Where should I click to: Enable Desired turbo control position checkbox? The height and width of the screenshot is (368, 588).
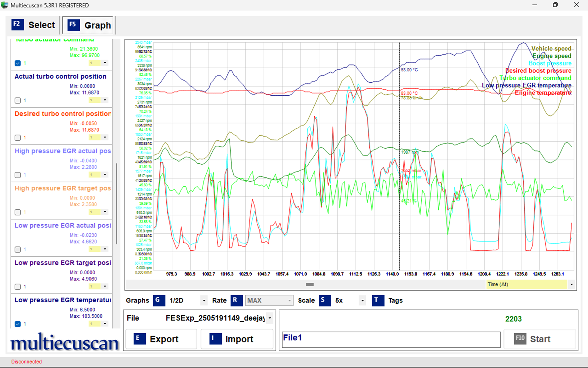pos(18,138)
